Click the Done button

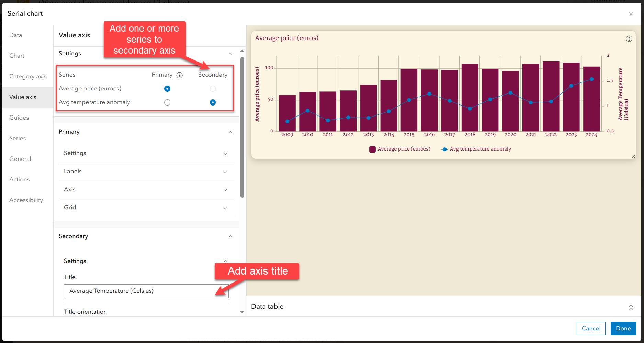pyautogui.click(x=623, y=328)
